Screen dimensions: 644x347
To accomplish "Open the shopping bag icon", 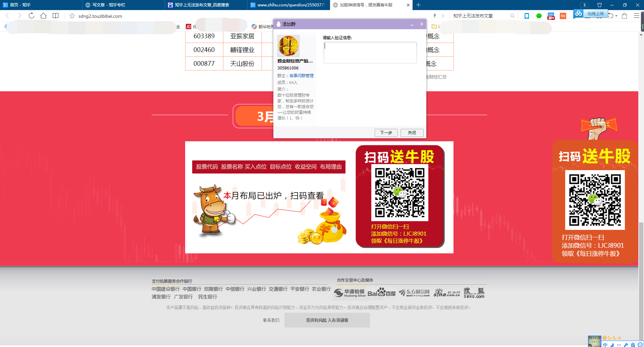I will [624, 16].
